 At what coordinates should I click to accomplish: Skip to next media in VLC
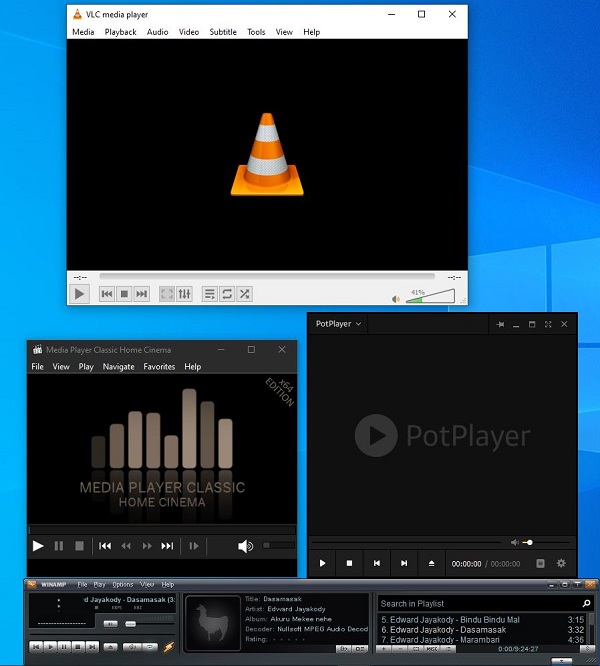[x=141, y=294]
